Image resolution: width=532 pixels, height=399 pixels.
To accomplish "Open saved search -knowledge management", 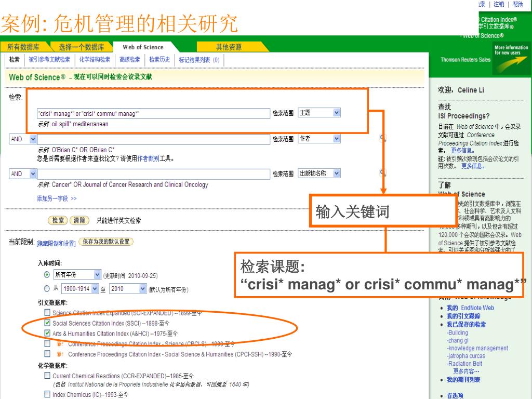I will tap(477, 348).
